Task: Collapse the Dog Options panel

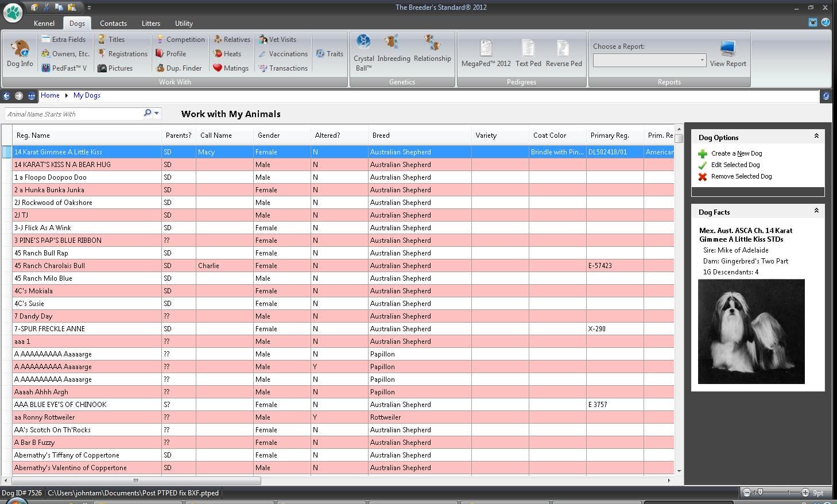Action: tap(816, 137)
